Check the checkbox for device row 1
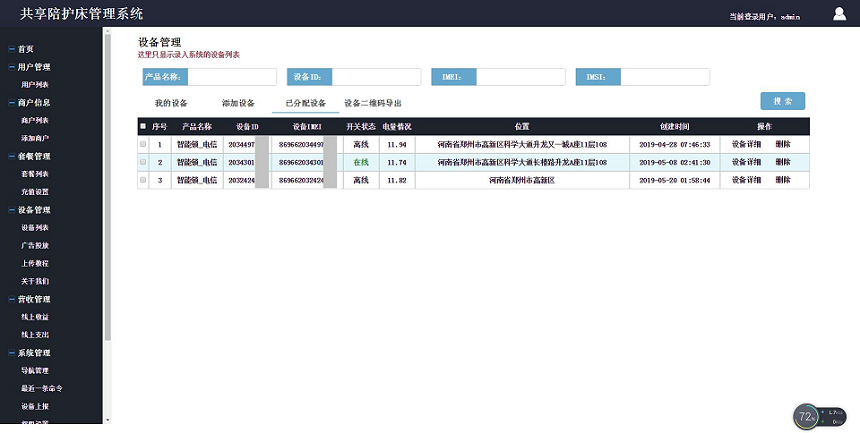 click(x=143, y=145)
